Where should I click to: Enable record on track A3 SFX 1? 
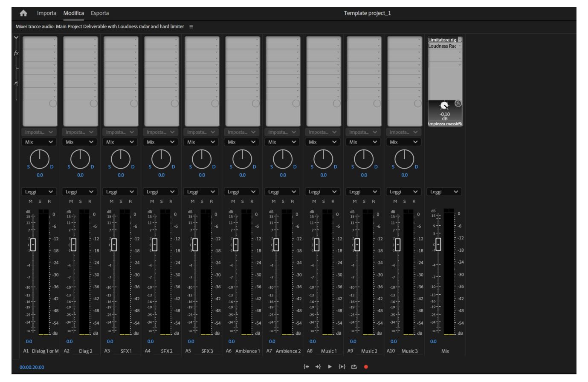coord(130,201)
